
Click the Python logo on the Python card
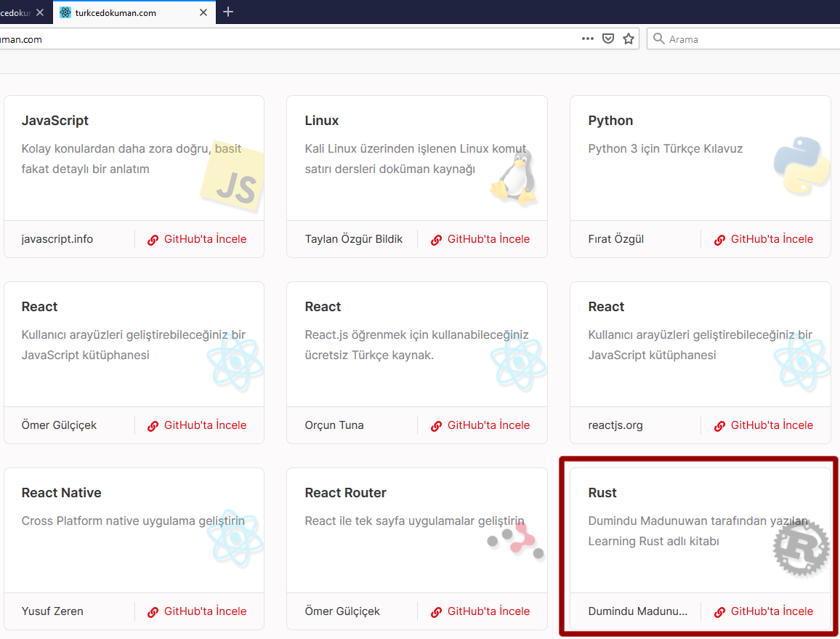click(x=801, y=165)
